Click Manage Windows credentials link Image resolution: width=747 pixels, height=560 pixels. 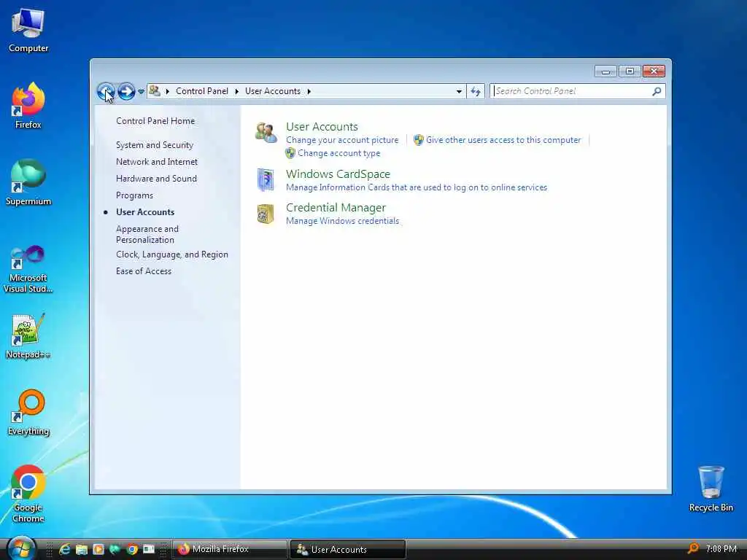click(x=343, y=221)
